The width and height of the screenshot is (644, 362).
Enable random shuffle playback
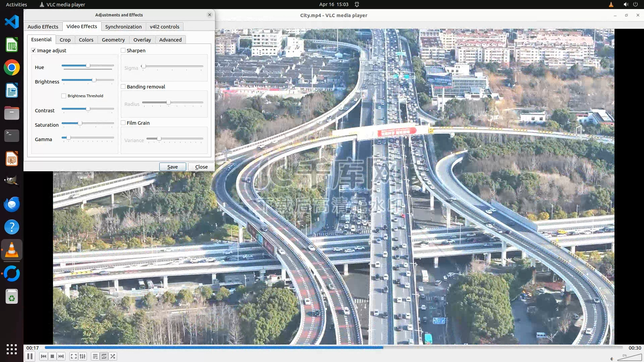(113, 356)
